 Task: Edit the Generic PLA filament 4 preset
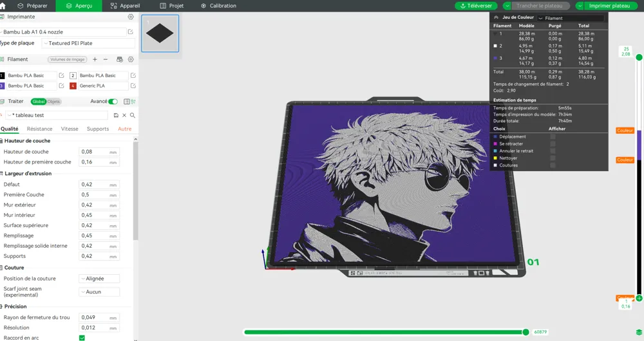point(133,86)
